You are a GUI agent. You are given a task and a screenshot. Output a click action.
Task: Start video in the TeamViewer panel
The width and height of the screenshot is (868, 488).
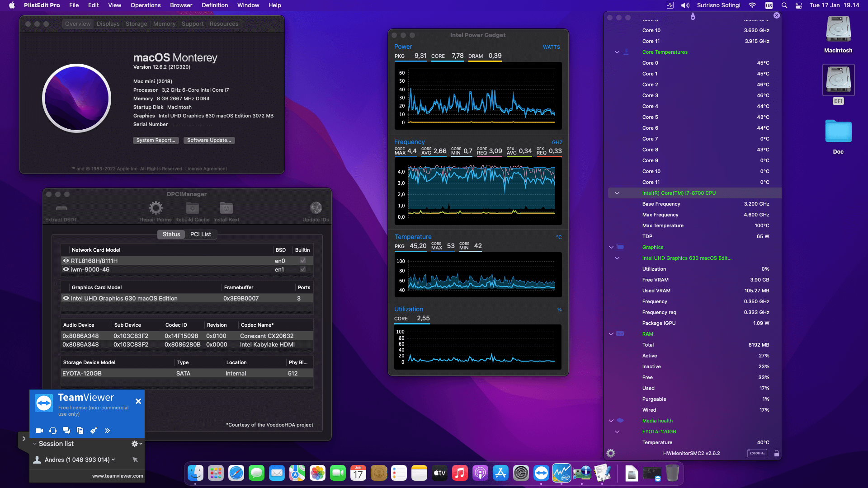tap(39, 431)
